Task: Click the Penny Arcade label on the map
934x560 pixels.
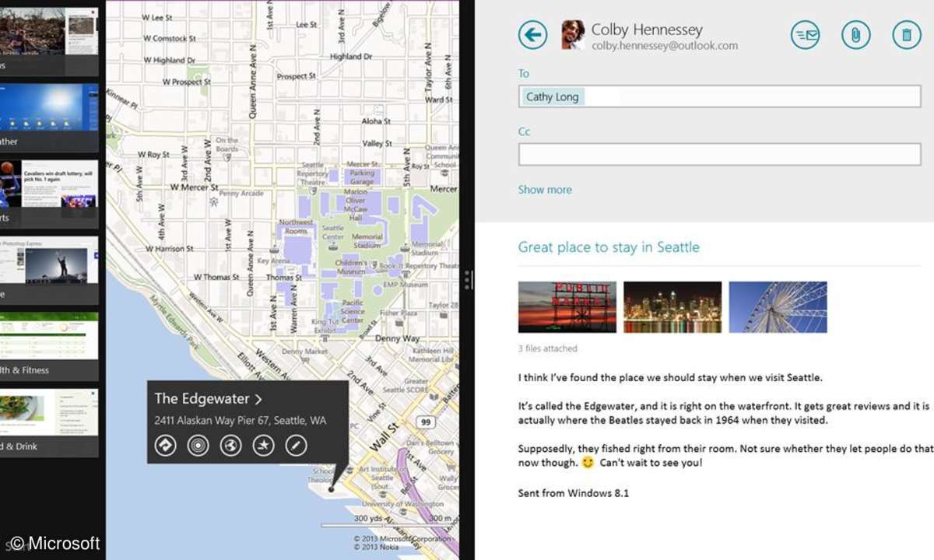Action: 241,194
